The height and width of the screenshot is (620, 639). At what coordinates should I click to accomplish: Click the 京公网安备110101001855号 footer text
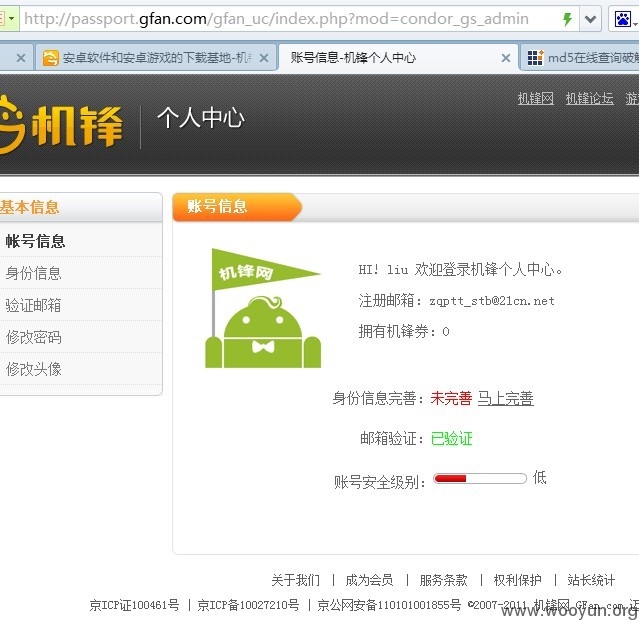pos(389,605)
